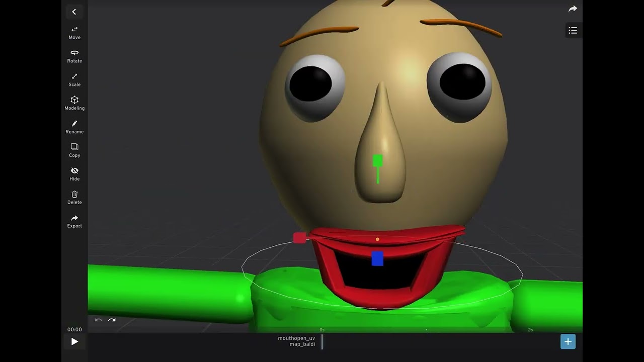Delete the selected object
Screen dimensions: 644x362
click(74, 198)
